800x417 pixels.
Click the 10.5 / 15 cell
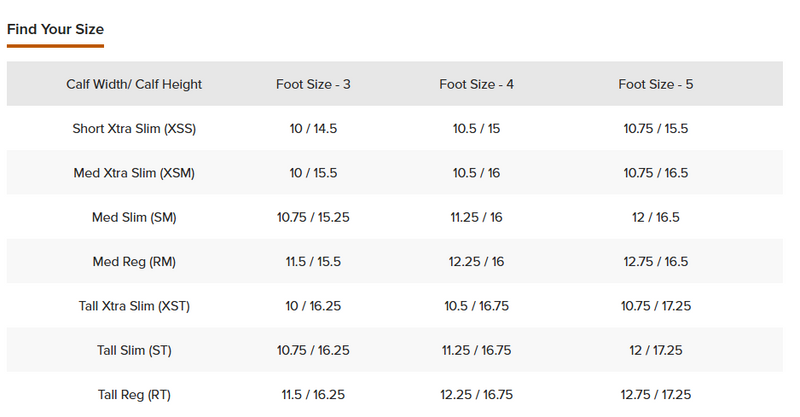(x=477, y=129)
